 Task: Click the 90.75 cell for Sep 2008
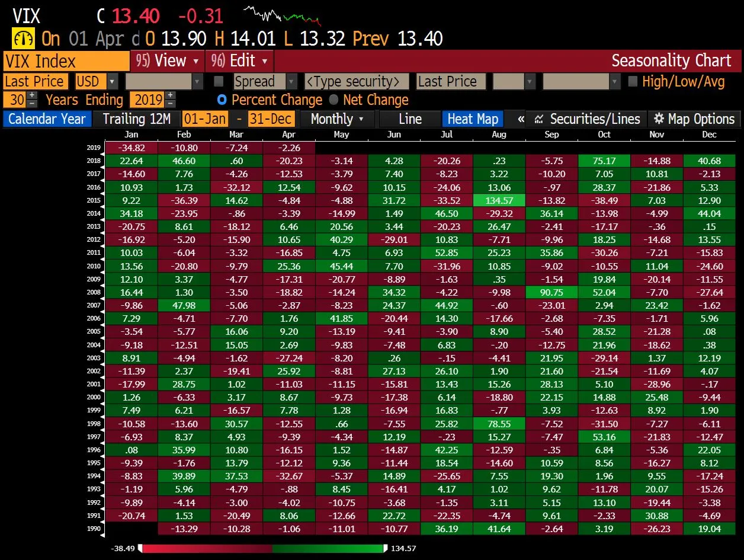[551, 292]
